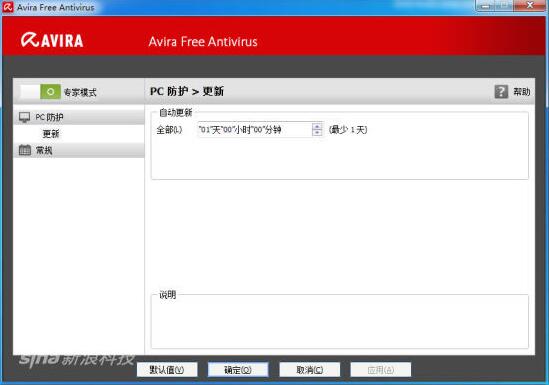
Task: Click the 取消(C) cancel button
Action: click(x=310, y=370)
